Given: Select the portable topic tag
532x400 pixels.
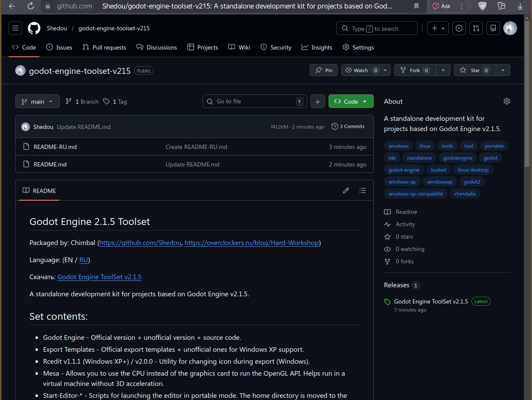Looking at the screenshot, I should pyautogui.click(x=494, y=146).
